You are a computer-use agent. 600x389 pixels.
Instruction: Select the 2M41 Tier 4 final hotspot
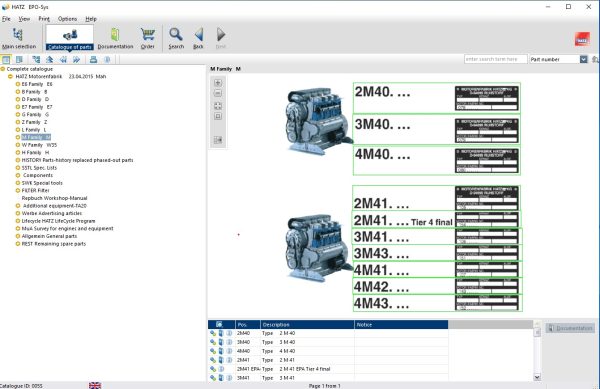[x=436, y=220]
